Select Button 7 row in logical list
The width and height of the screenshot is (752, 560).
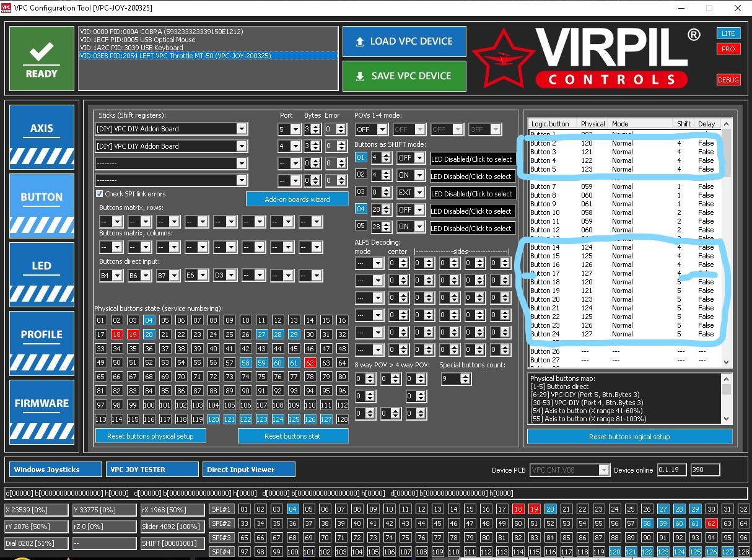tap(624, 186)
